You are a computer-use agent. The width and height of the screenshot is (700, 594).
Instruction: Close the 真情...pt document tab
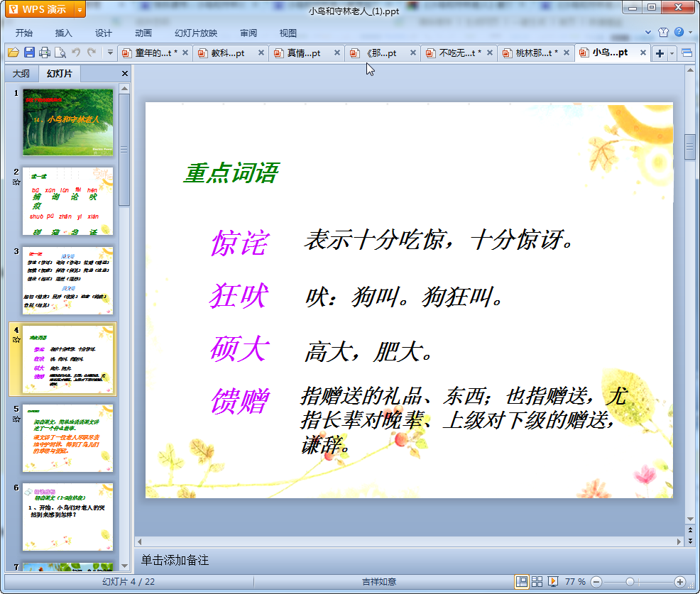[x=337, y=53]
